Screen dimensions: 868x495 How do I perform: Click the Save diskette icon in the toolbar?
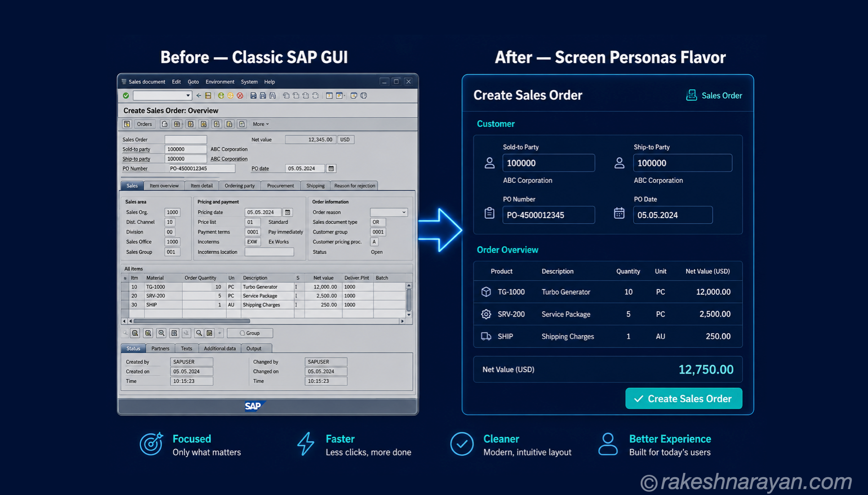pos(253,95)
